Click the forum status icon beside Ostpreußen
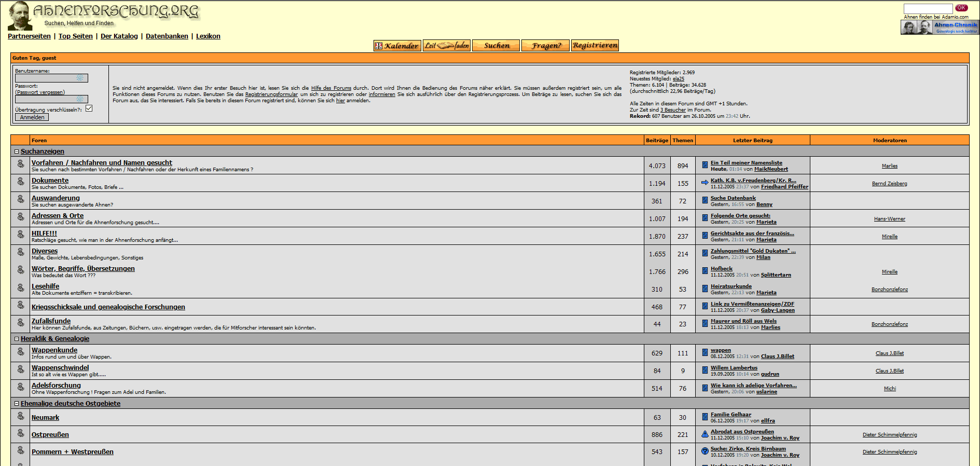Screen dimensions: 980x466 pos(21,433)
